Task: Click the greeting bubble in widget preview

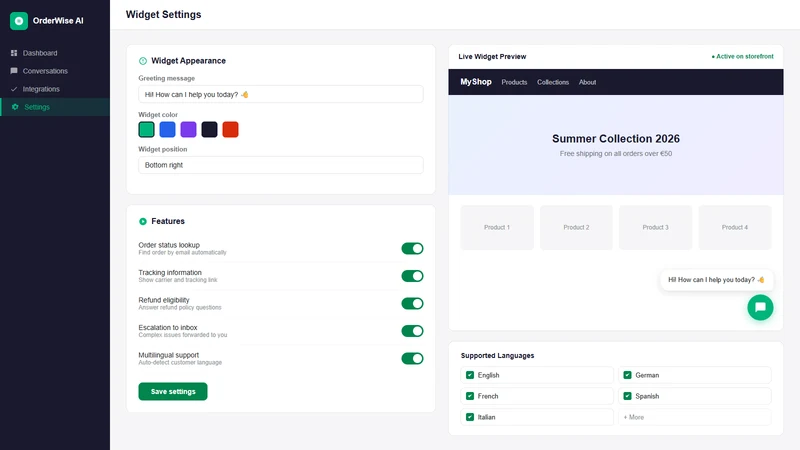Action: pos(717,280)
